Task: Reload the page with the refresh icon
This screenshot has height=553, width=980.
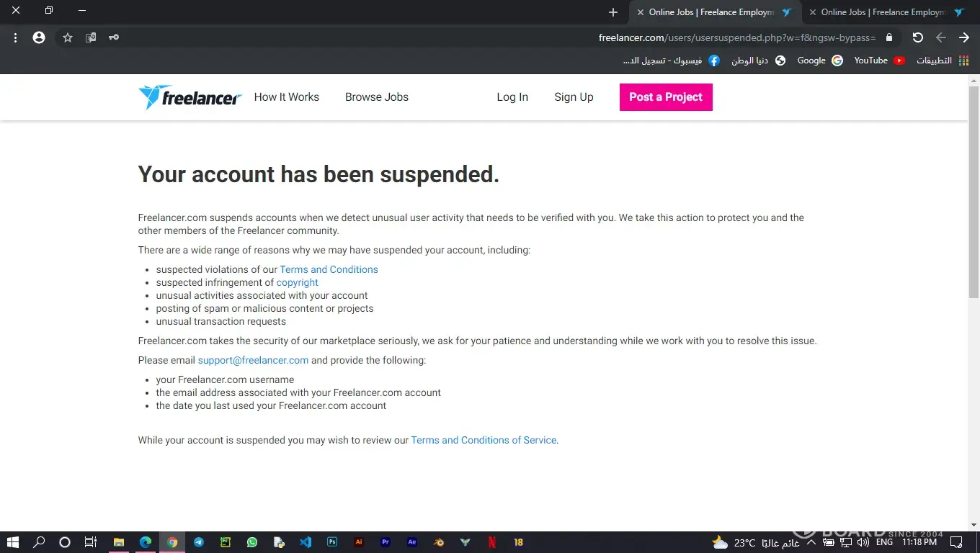Action: [917, 37]
